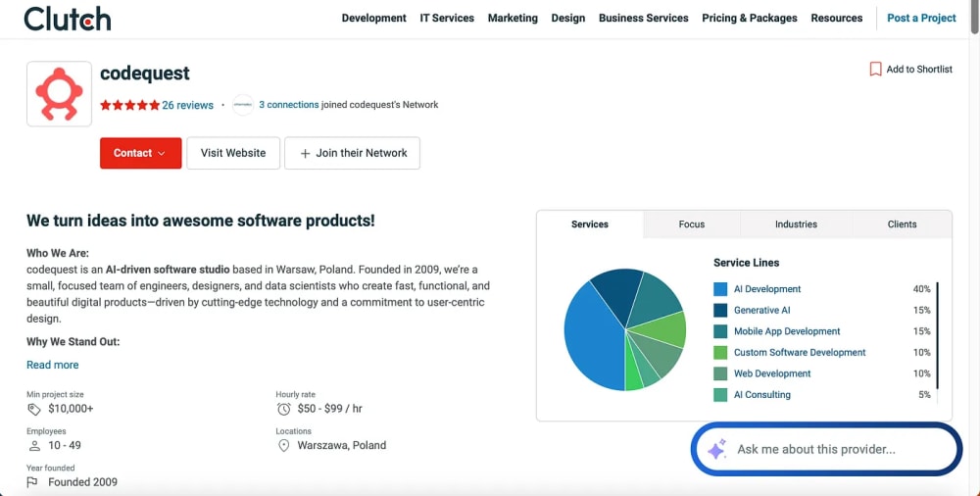This screenshot has width=980, height=496.
Task: Open the Contact dropdown button
Action: (x=140, y=153)
